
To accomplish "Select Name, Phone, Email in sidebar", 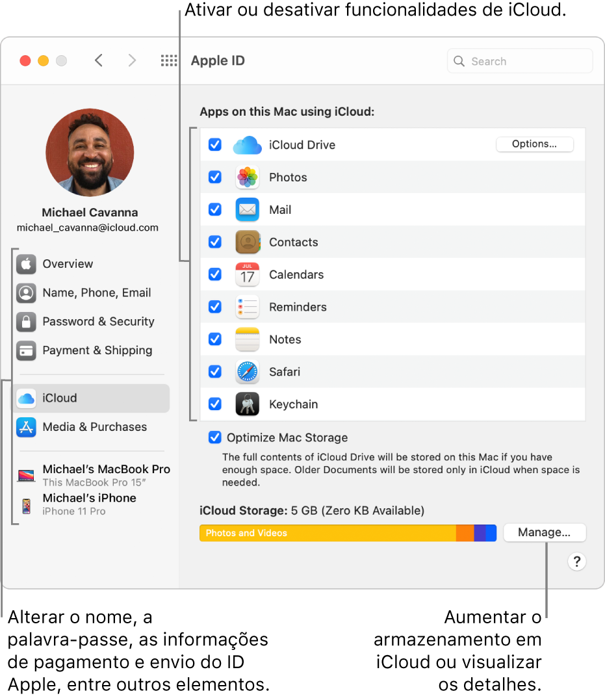I will coord(92,293).
